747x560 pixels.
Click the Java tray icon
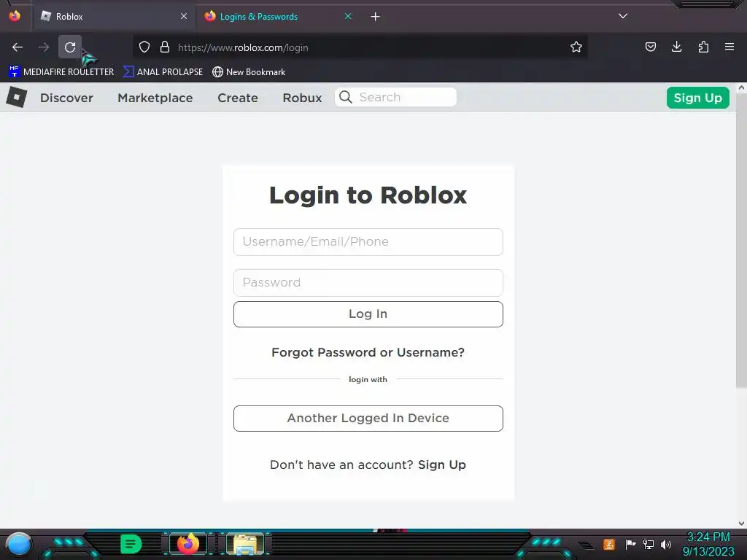609,544
